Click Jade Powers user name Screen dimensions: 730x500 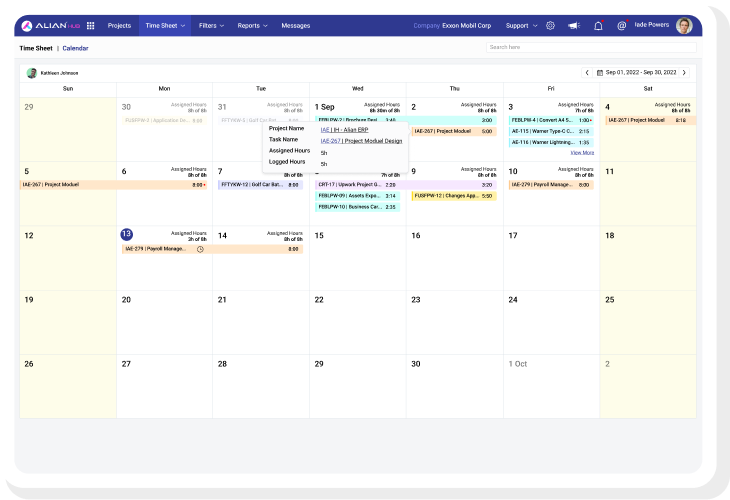tap(652, 25)
